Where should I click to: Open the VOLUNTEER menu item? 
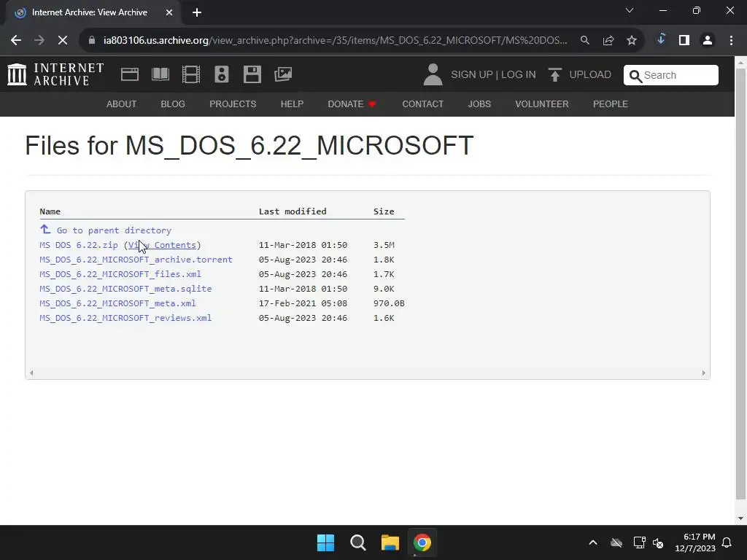(542, 104)
